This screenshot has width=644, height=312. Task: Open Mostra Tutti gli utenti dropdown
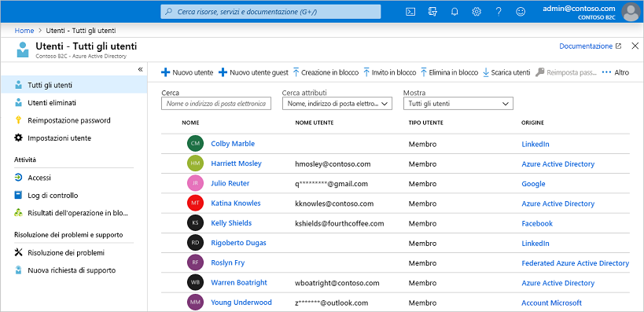[458, 104]
